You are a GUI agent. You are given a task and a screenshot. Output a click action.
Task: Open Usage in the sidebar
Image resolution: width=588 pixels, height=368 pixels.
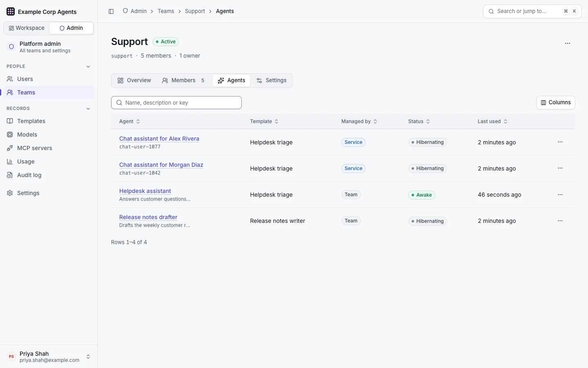tap(49, 162)
